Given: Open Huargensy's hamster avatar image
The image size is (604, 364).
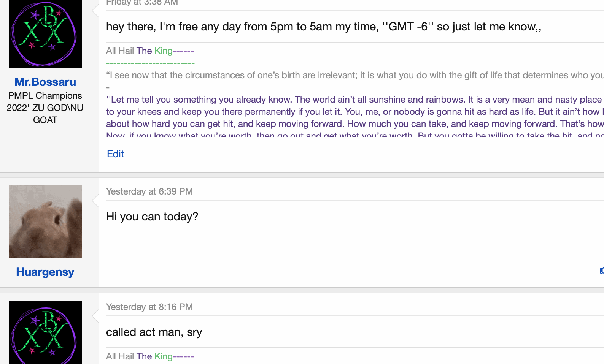Looking at the screenshot, I should coord(45,222).
